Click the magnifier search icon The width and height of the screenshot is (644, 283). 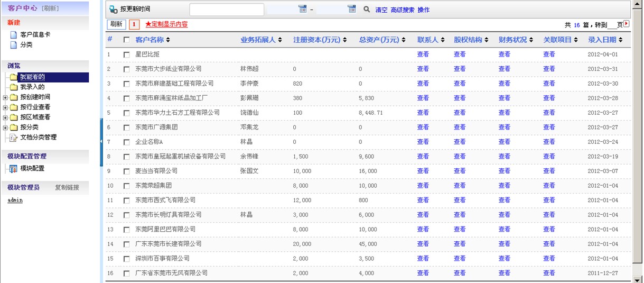367,9
